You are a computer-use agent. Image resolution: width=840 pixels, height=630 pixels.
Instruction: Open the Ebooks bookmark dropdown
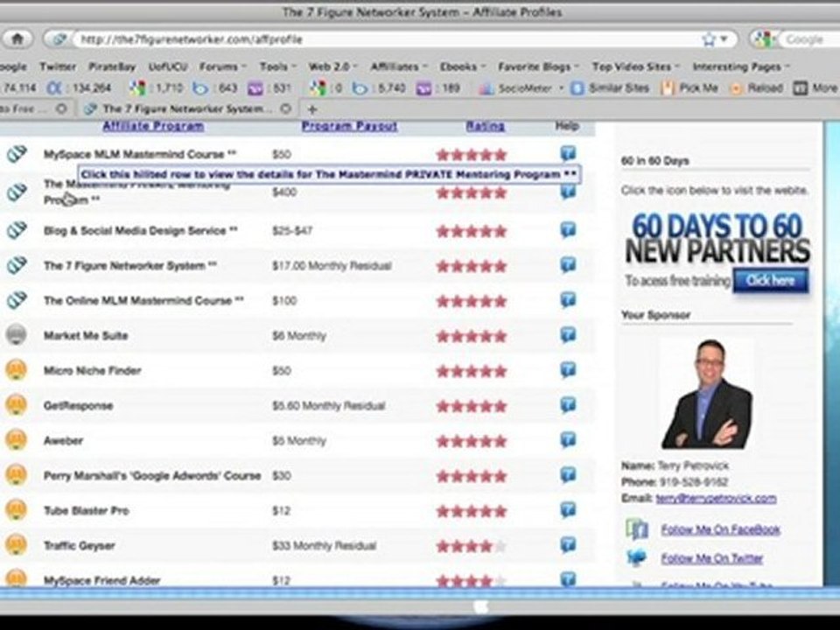coord(462,67)
